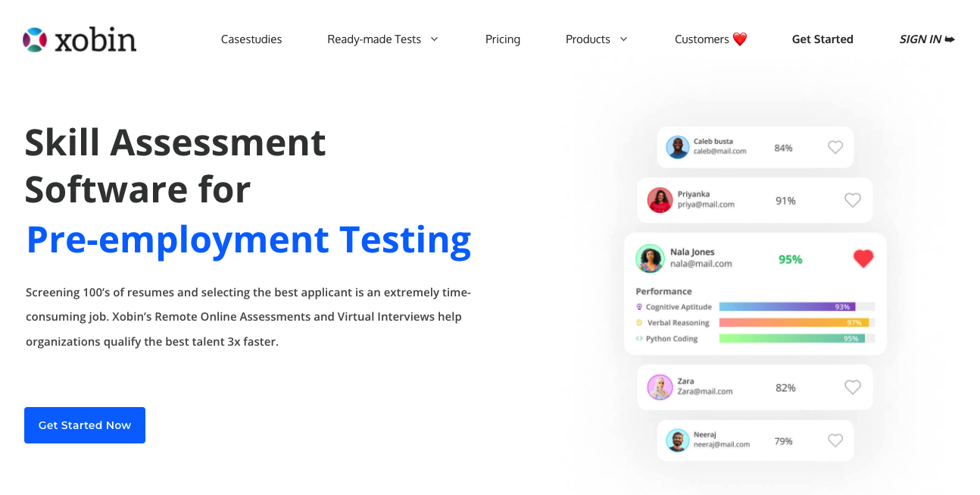Click the Get Started Now button
The image size is (980, 495).
[x=84, y=425]
